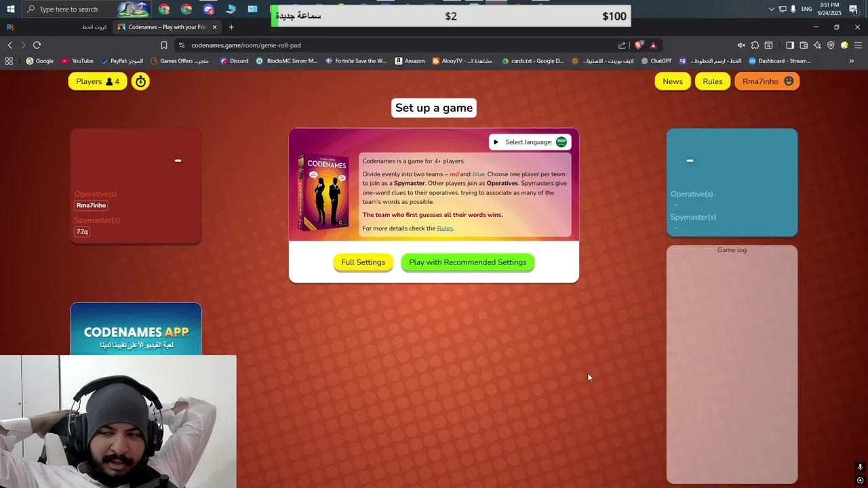Click the timer stopwatch icon
Image resolution: width=868 pixels, height=488 pixels.
[x=140, y=81]
